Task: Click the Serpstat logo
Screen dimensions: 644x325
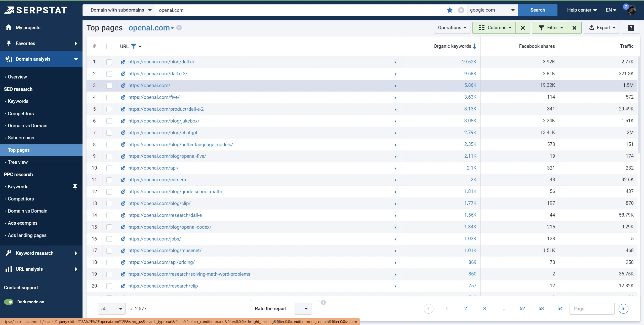Action: click(x=36, y=10)
